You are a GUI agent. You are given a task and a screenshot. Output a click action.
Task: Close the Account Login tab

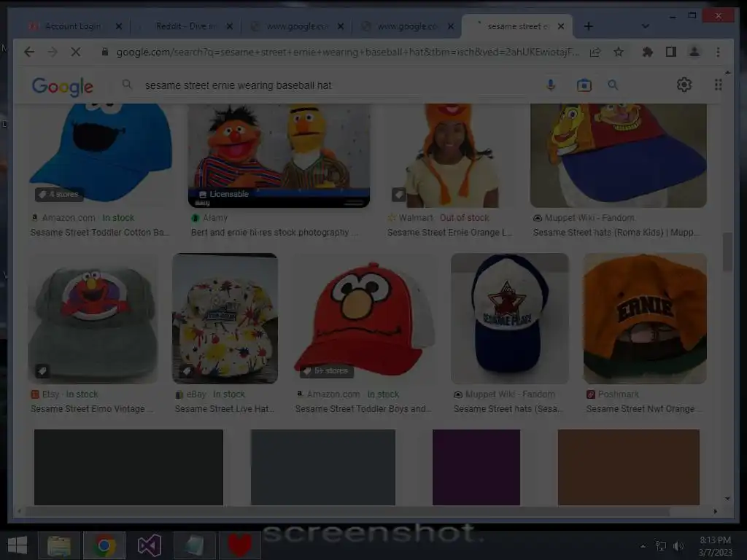(119, 26)
